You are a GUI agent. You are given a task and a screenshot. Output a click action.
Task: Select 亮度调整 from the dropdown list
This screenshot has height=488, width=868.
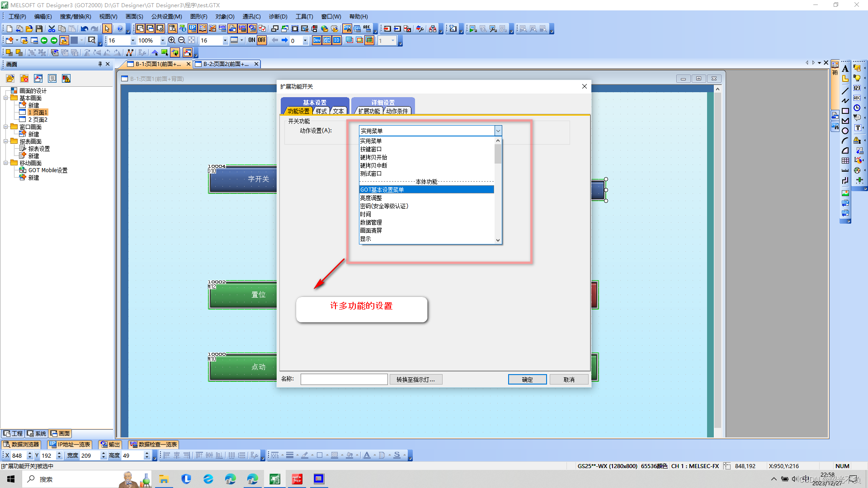click(371, 198)
